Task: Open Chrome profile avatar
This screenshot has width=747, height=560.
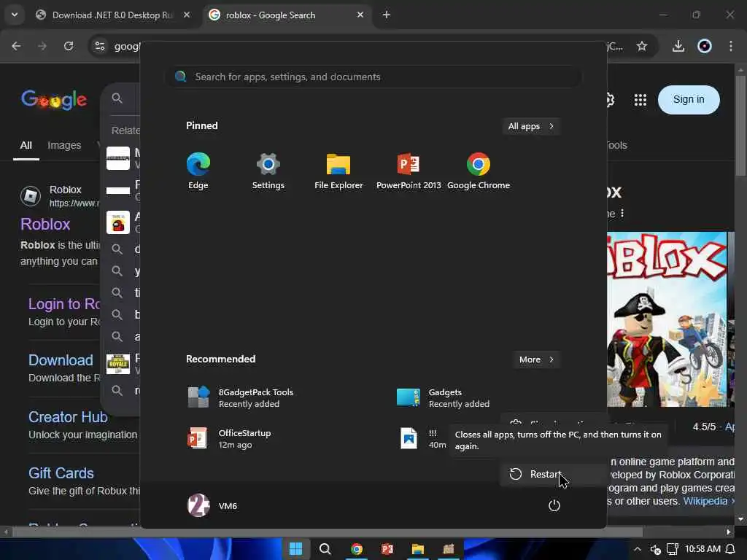Action: click(x=705, y=46)
